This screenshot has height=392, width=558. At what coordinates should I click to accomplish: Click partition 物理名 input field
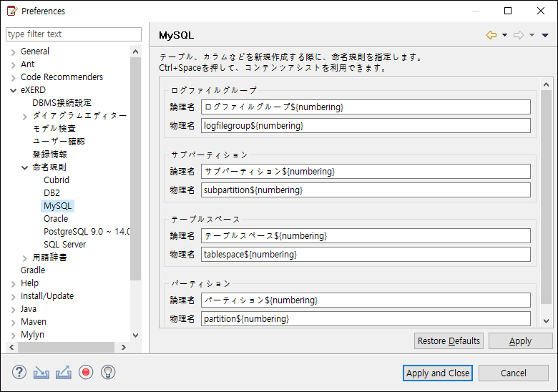[366, 319]
